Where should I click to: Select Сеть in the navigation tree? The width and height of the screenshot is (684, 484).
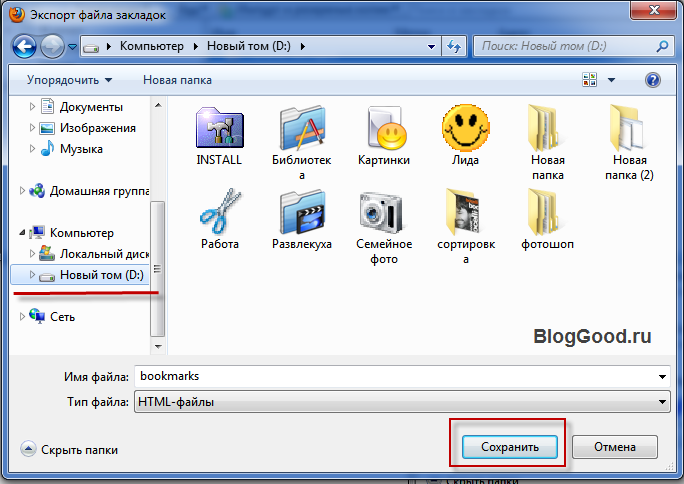(x=62, y=317)
